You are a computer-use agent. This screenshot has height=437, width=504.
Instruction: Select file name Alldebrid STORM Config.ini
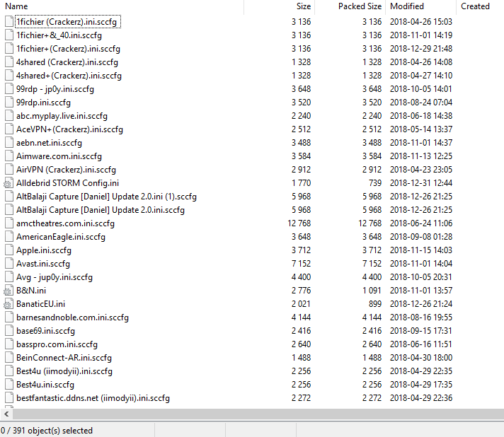pos(67,183)
